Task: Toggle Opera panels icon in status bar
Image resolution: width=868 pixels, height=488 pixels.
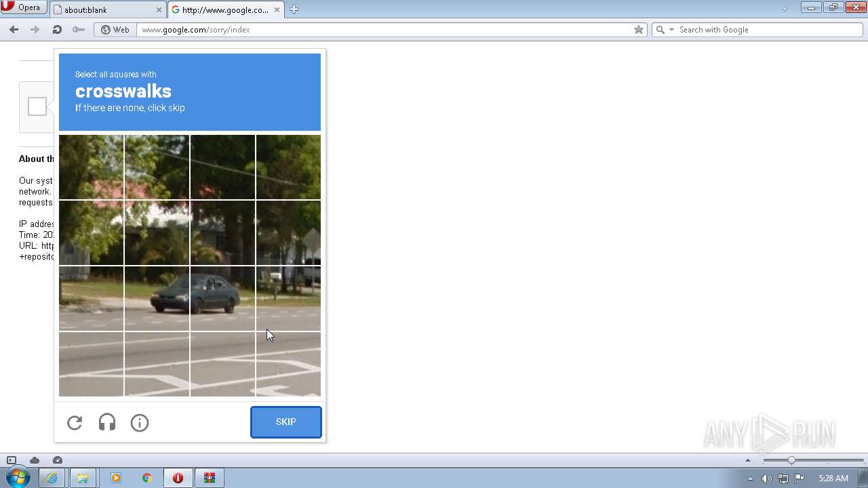Action: 12,460
